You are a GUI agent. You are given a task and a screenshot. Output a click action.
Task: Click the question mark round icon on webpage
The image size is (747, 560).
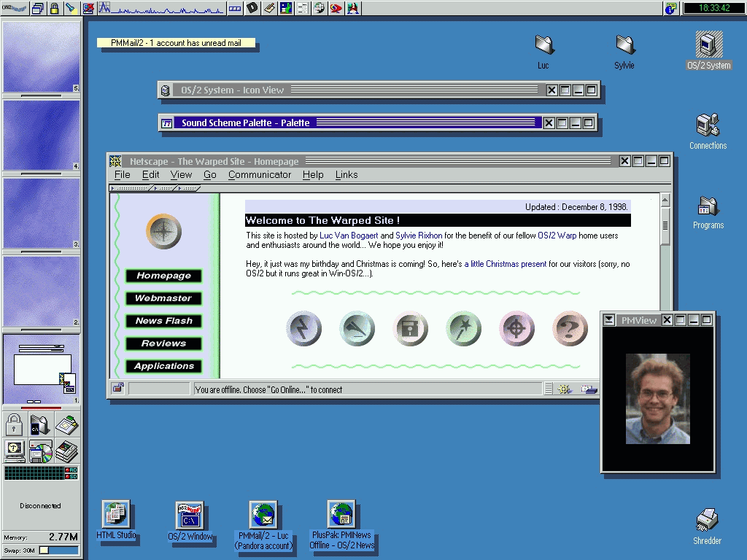(x=570, y=329)
